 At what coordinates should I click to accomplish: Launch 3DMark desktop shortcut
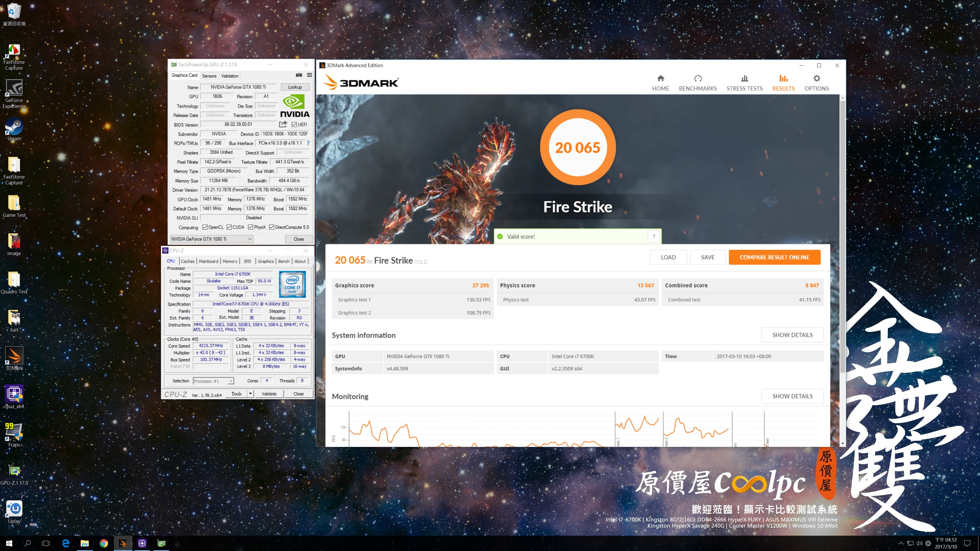pyautogui.click(x=14, y=359)
